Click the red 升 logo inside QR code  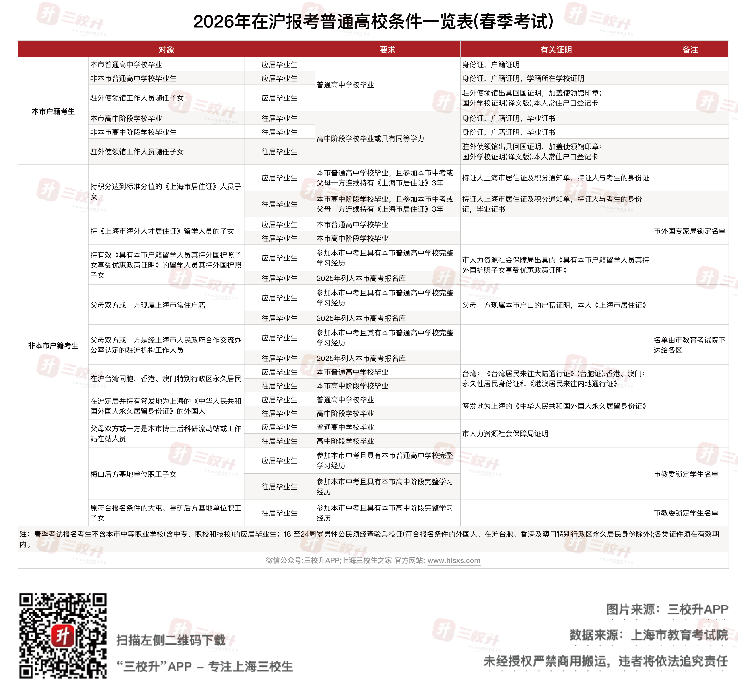point(63,636)
